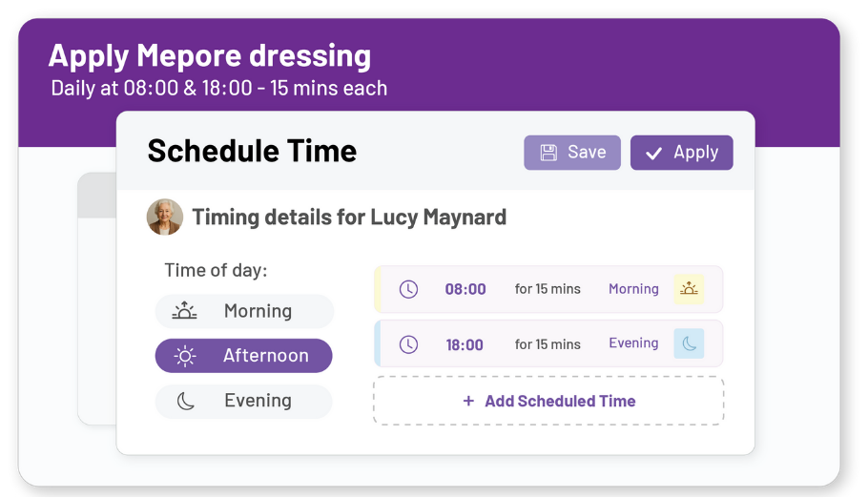Click the Morning label in the 08:00 row
Screen dimensions: 868x498
(633, 289)
